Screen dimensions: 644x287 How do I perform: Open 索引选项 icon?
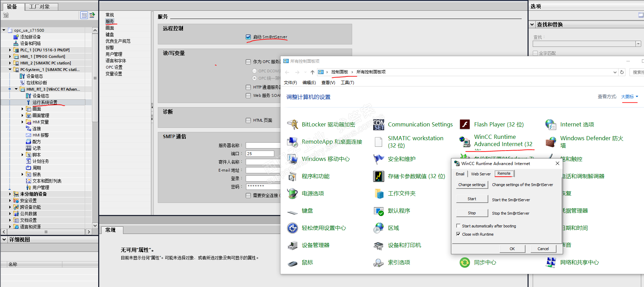tap(379, 263)
